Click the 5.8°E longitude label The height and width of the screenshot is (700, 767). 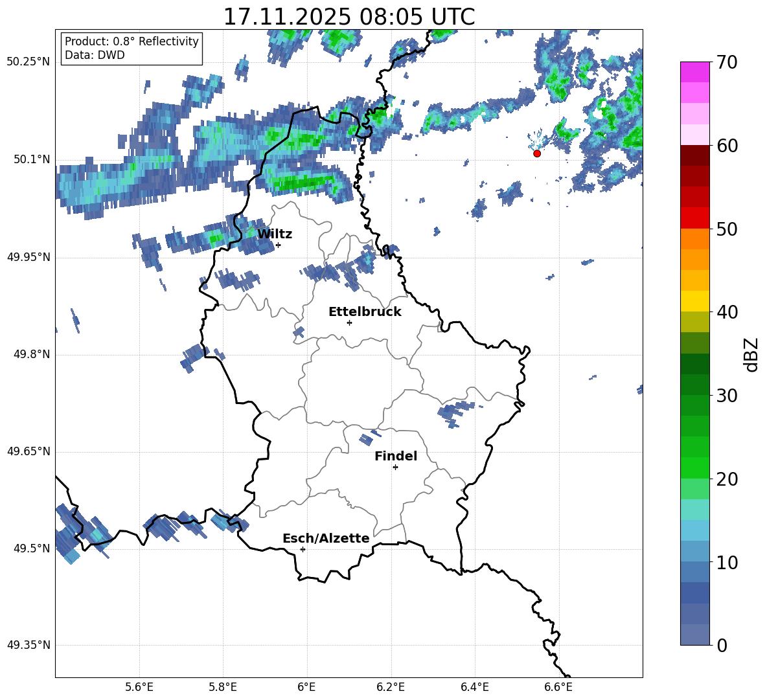(223, 687)
